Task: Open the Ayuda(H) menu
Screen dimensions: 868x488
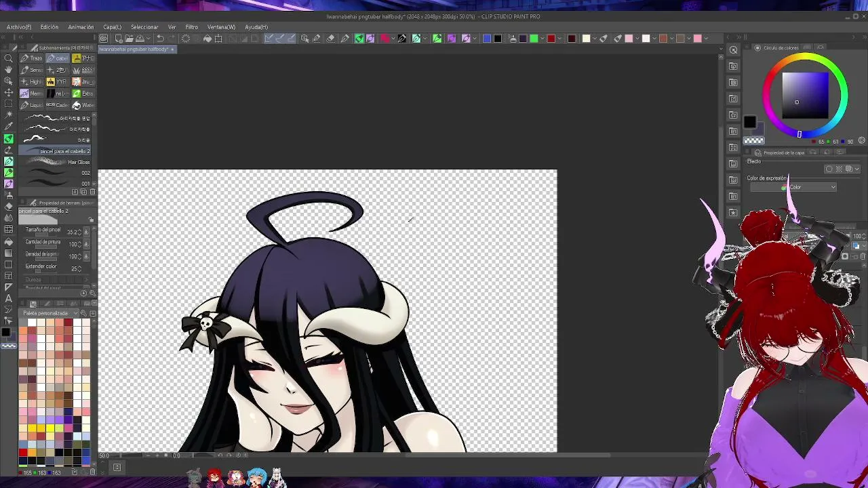Action: [x=256, y=27]
